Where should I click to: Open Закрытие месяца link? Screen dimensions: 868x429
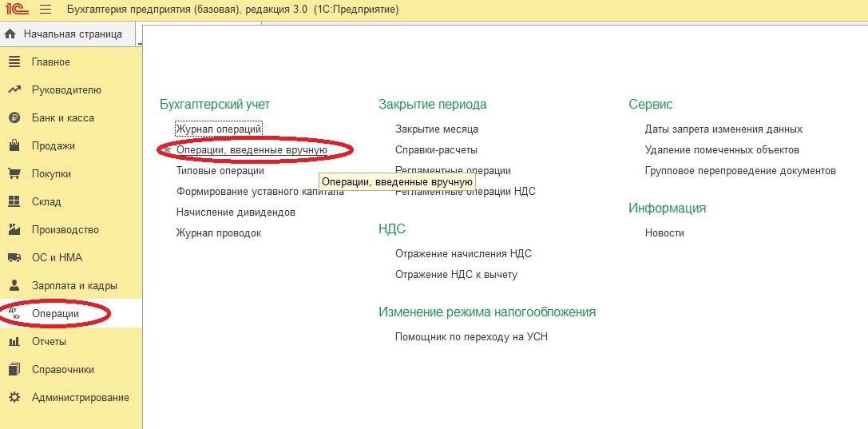[437, 129]
